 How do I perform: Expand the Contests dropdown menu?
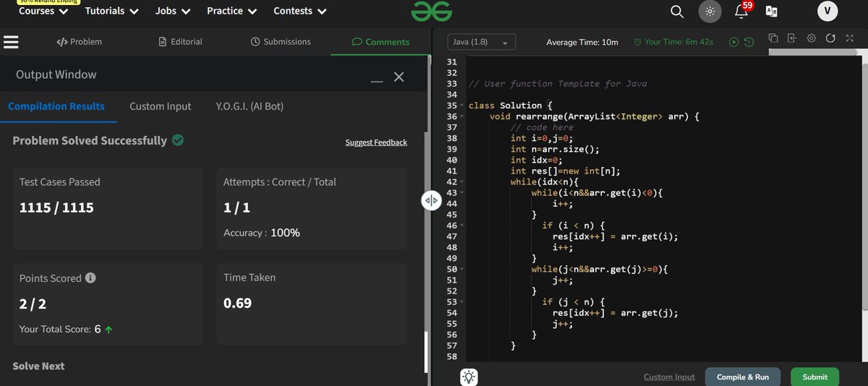pos(300,11)
